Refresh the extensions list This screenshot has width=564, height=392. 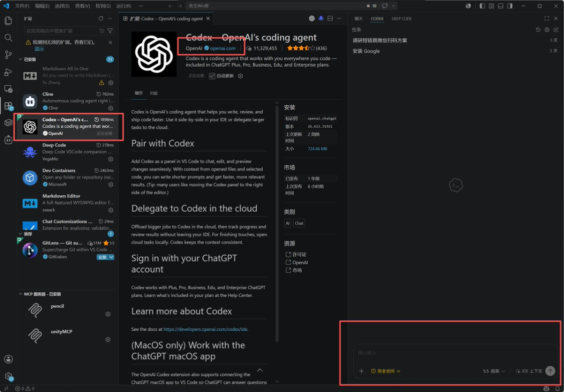coord(101,19)
